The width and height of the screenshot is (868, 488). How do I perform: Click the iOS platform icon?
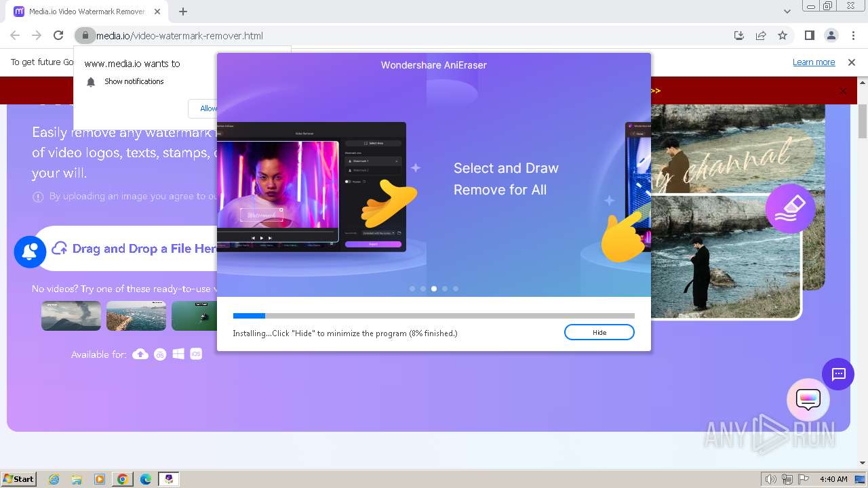(x=196, y=354)
